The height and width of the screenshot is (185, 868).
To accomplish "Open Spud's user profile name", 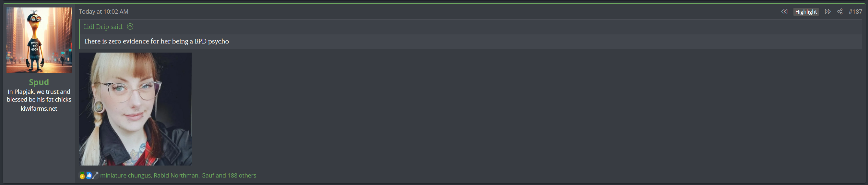I will click(x=39, y=82).
